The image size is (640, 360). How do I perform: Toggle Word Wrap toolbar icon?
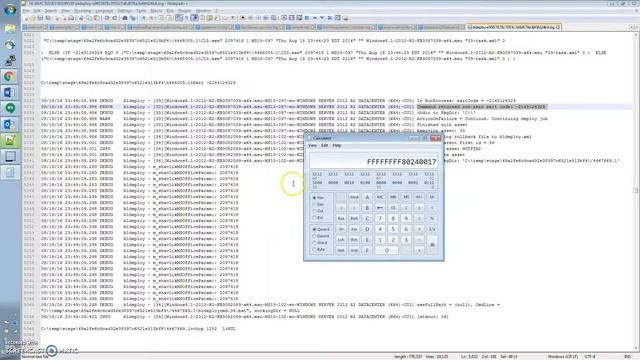(178, 18)
